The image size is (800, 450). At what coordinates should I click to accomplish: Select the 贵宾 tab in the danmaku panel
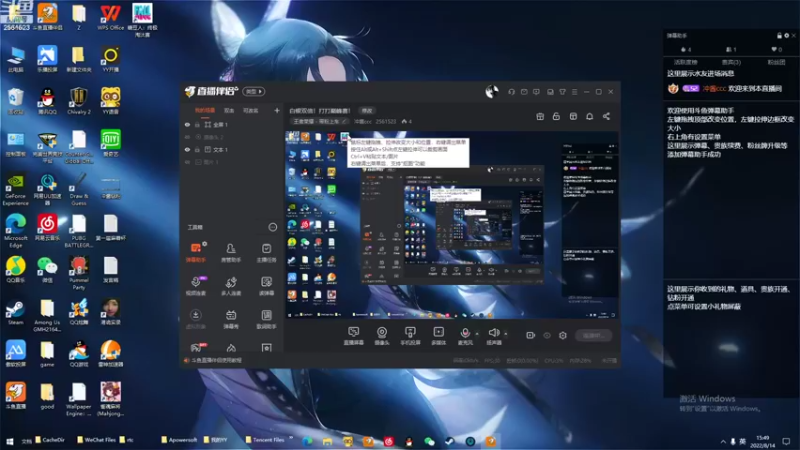coord(731,62)
